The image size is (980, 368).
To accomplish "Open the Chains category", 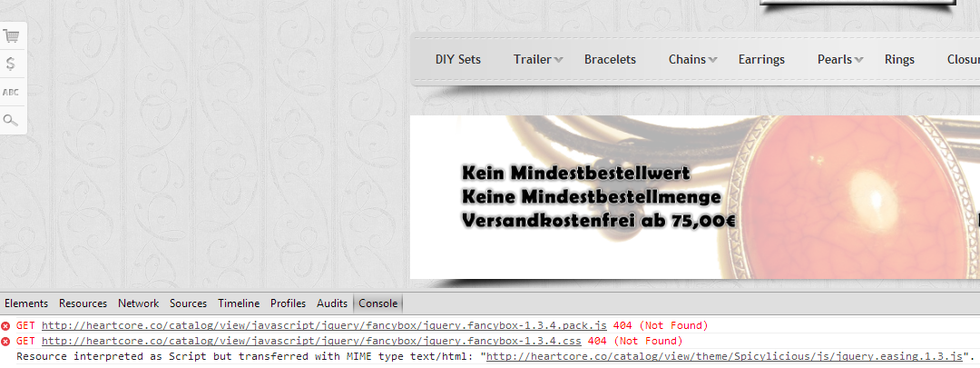I will coord(687,59).
